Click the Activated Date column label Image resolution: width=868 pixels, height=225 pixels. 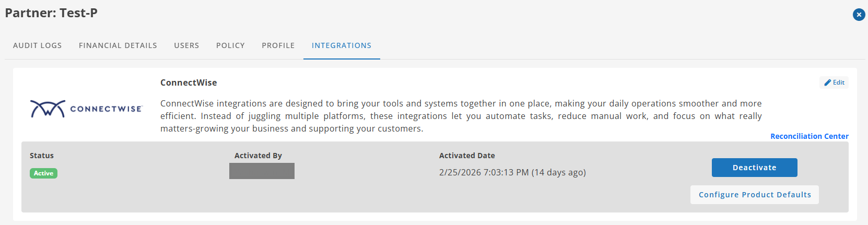tap(467, 156)
